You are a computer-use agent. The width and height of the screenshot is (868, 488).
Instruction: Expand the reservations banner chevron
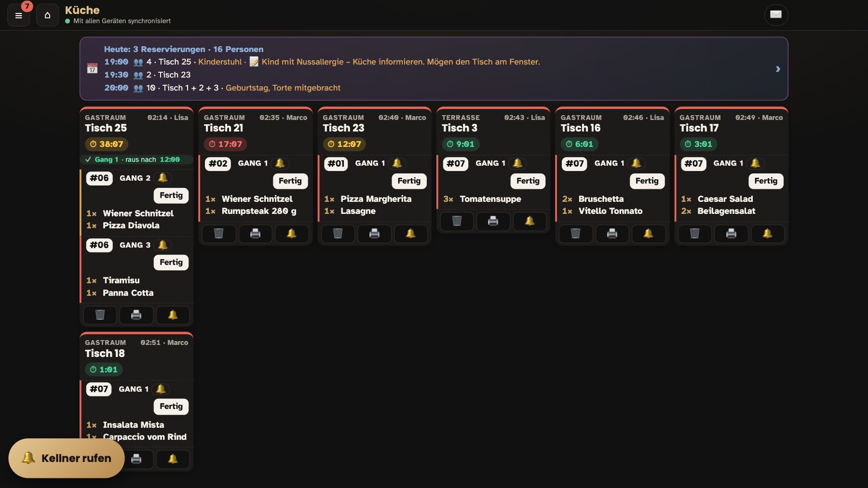pyautogui.click(x=778, y=69)
